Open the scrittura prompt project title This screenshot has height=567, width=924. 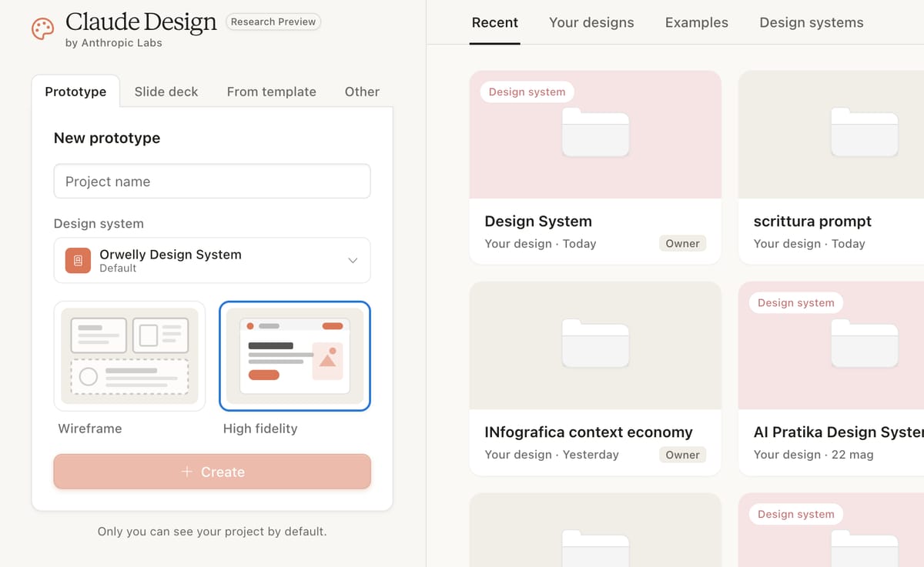[x=812, y=222]
